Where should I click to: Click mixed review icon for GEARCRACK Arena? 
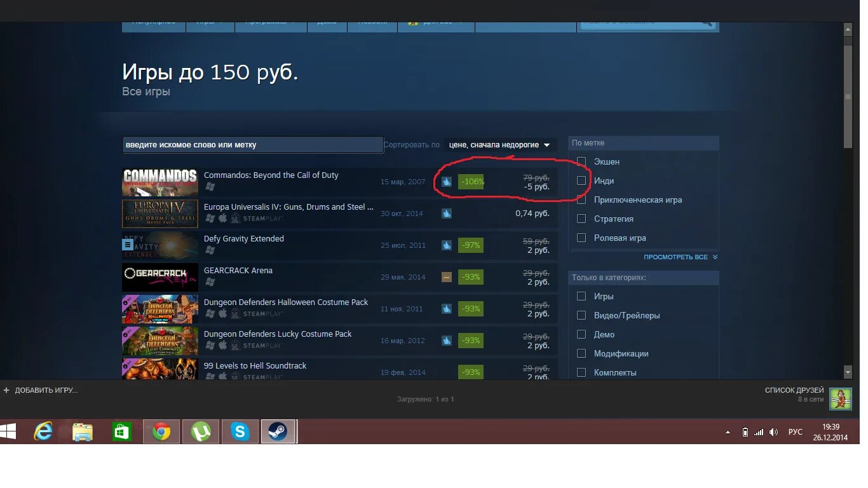[x=447, y=277]
